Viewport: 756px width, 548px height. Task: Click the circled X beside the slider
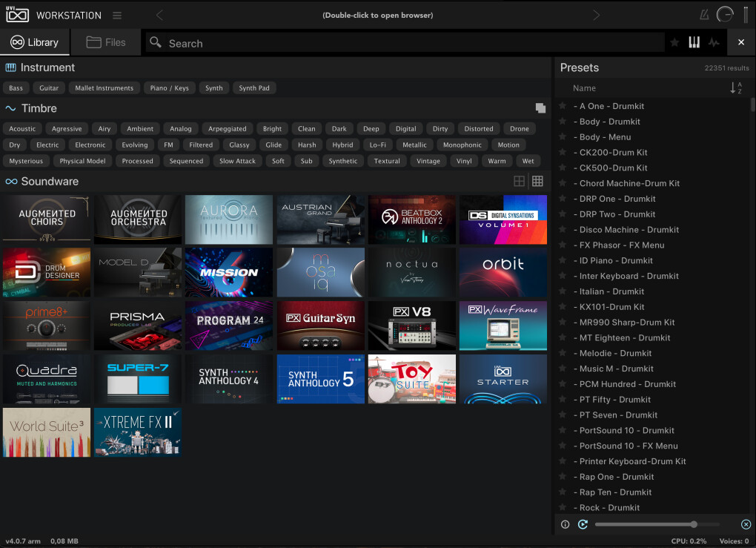click(746, 524)
